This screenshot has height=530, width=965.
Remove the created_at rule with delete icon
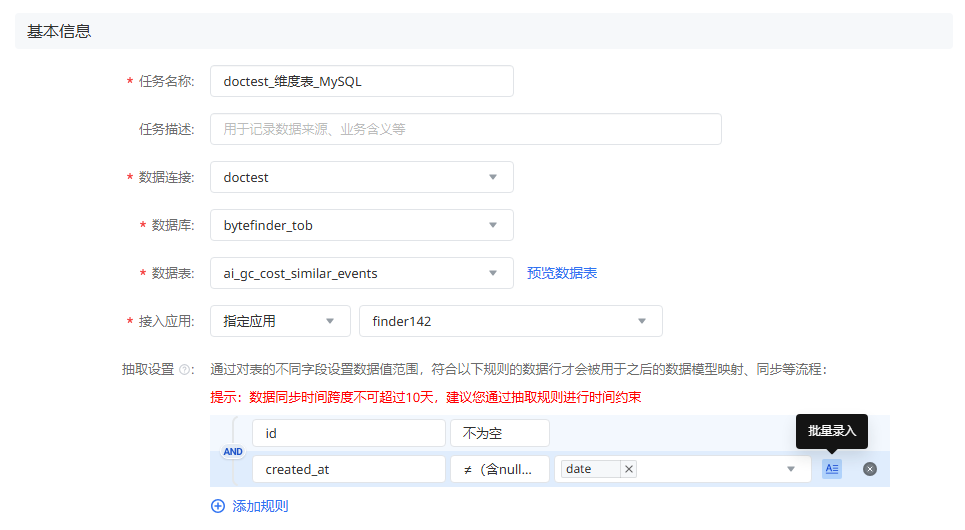click(870, 469)
